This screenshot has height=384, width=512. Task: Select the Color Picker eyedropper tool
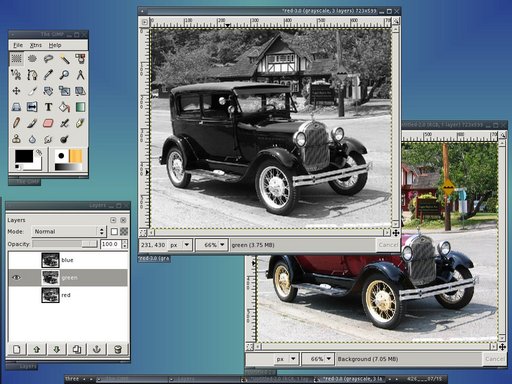point(48,75)
